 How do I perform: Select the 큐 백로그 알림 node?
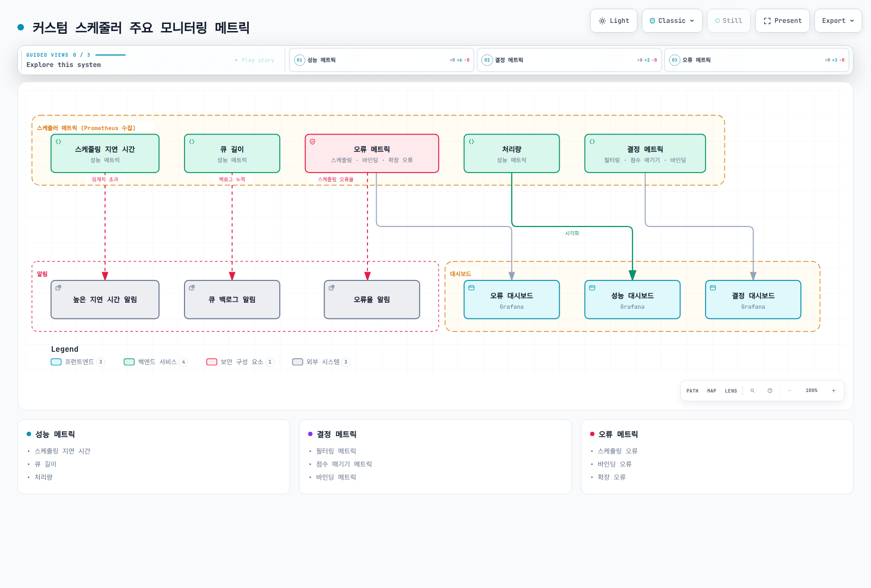point(232,299)
